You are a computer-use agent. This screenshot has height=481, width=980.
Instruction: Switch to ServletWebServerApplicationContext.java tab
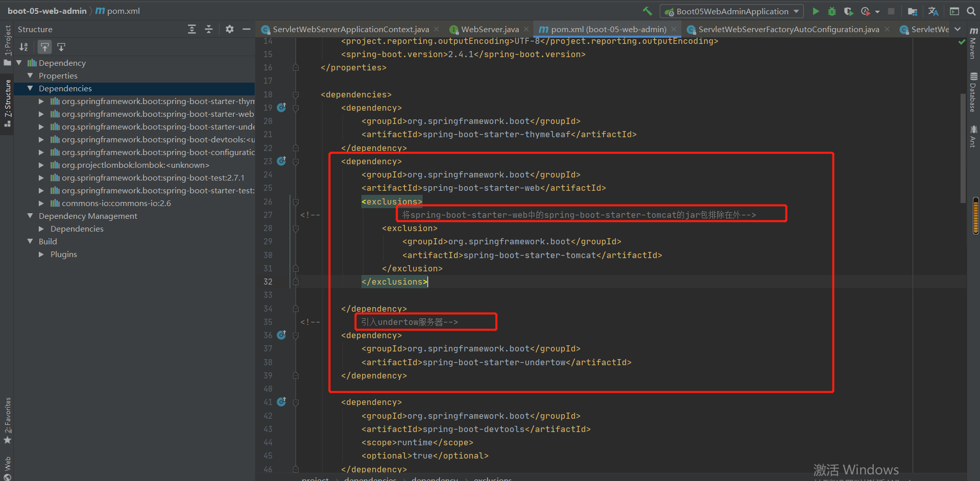tap(351, 29)
